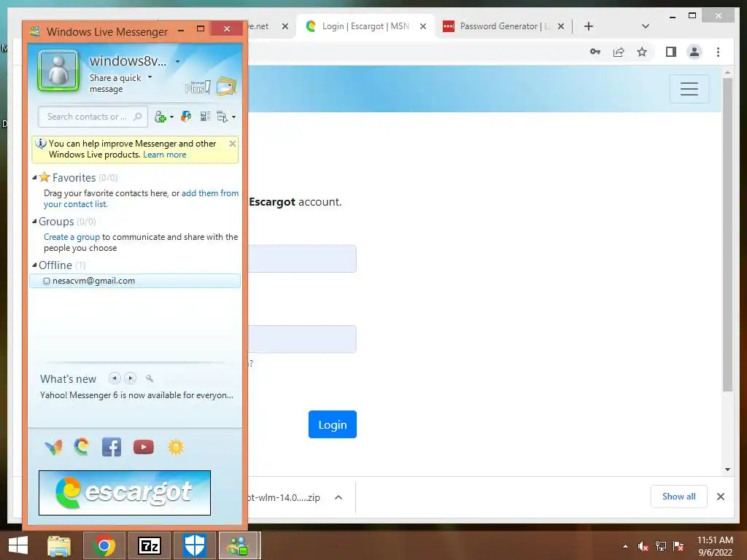Screen dimensions: 747x560
Task: Open the email inbox icon in Messenger
Action: coord(226,87)
